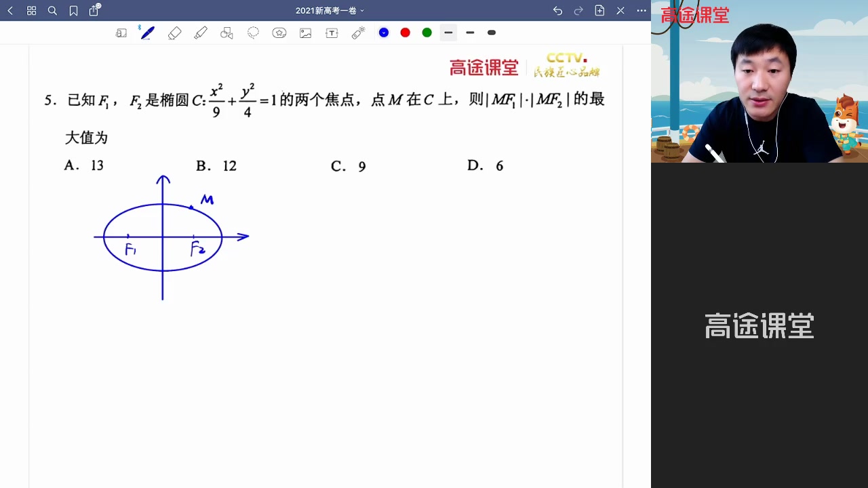Click answer option A. 13
This screenshot has height=488, width=868.
(x=84, y=165)
